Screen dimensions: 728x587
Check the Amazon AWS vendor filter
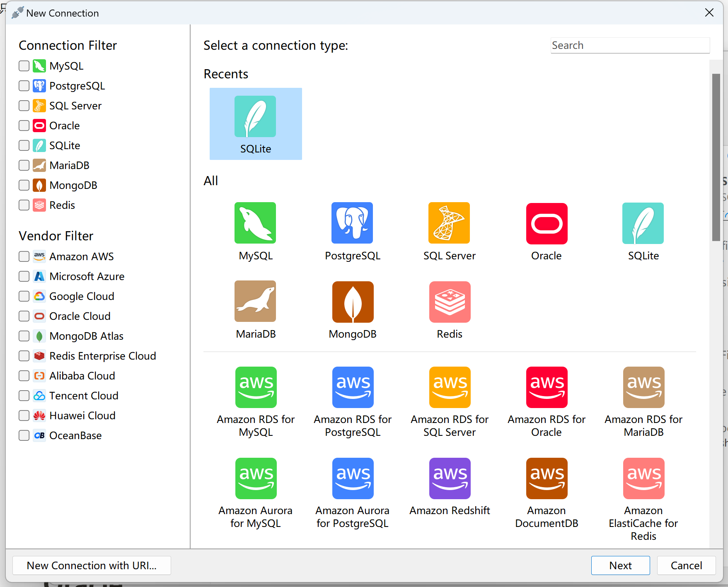coord(24,256)
